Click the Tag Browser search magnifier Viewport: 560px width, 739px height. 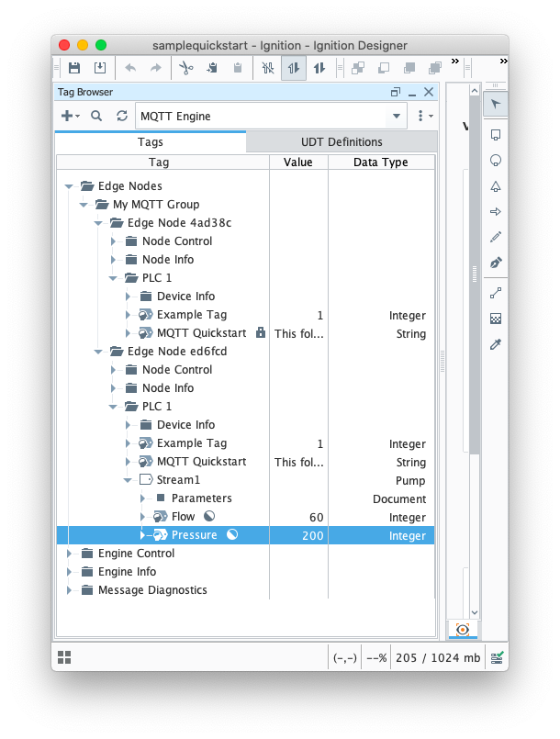point(96,116)
